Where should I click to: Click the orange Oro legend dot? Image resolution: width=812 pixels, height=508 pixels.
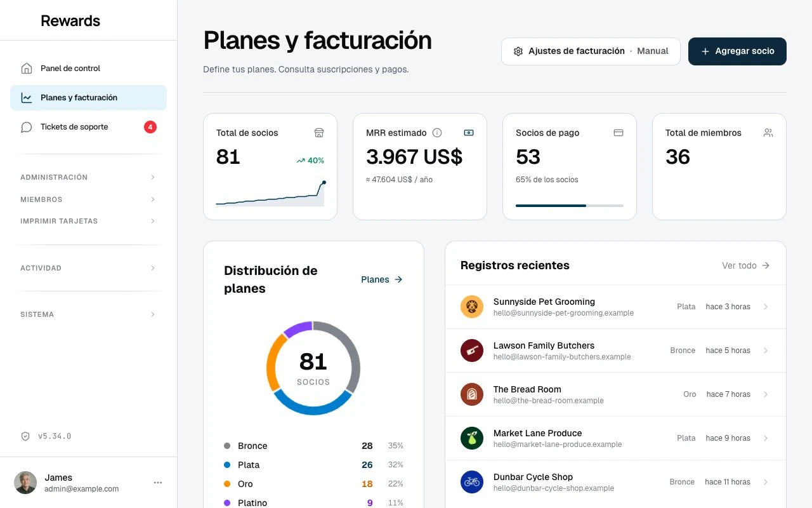pyautogui.click(x=227, y=484)
